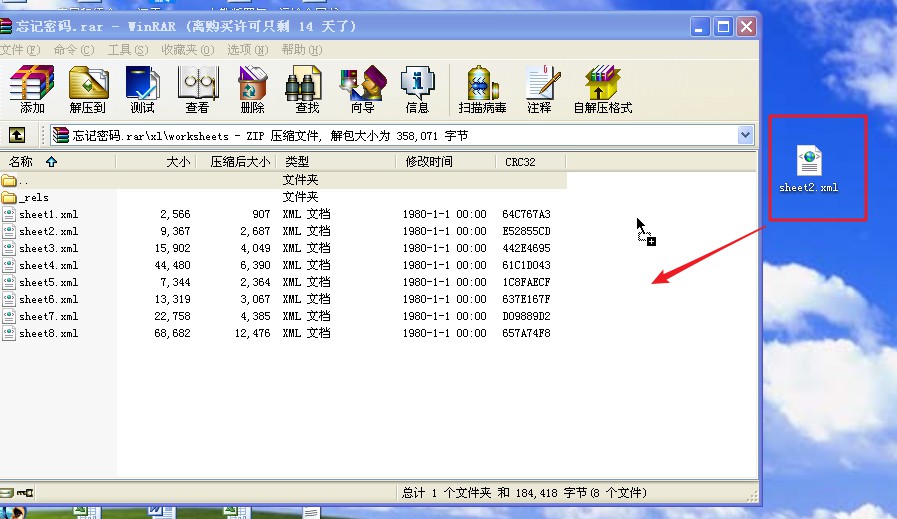Go up one folder level arrow button
Viewport: 897px width, 519px height.
pyautogui.click(x=17, y=136)
